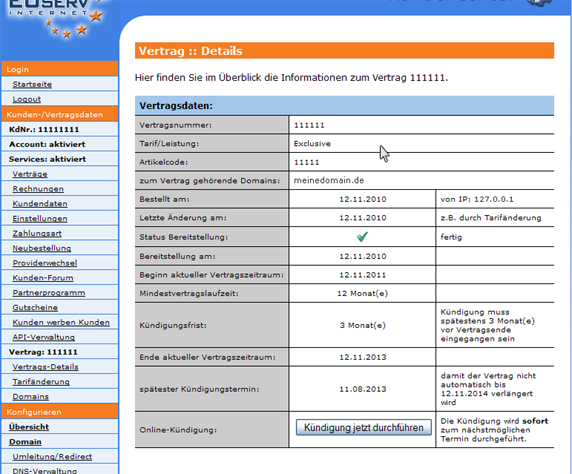Open the Partnerprogramm link

click(x=49, y=293)
